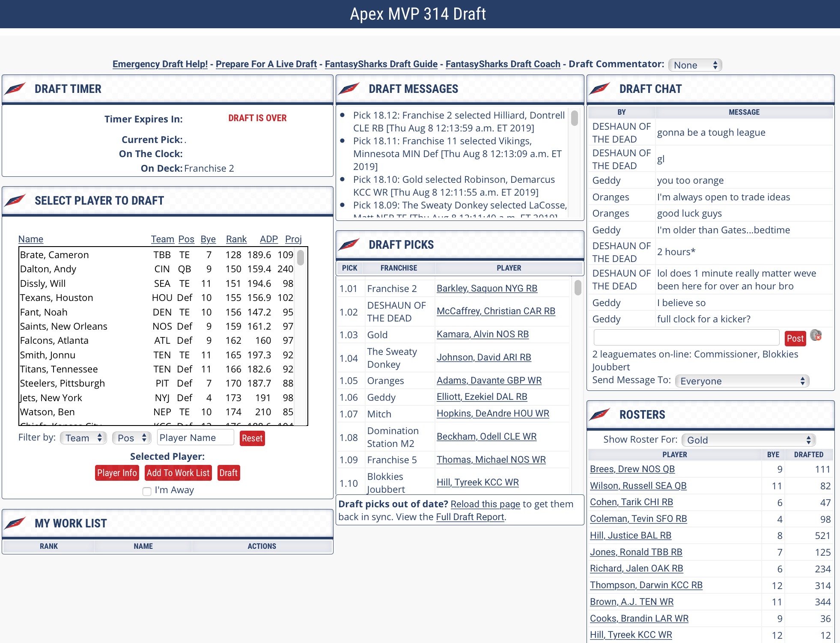840x643 pixels.
Task: Click the Draft Chat panel logo icon
Action: pos(600,89)
